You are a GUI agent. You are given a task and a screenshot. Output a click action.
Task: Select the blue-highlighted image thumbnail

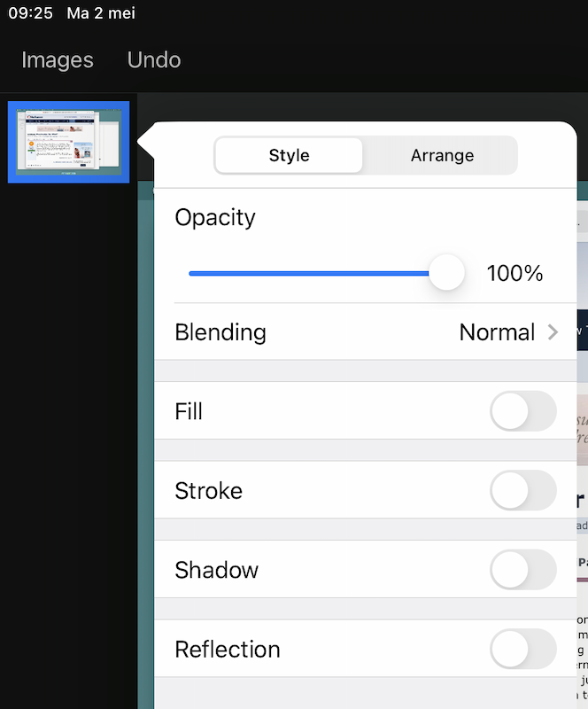[x=68, y=142]
